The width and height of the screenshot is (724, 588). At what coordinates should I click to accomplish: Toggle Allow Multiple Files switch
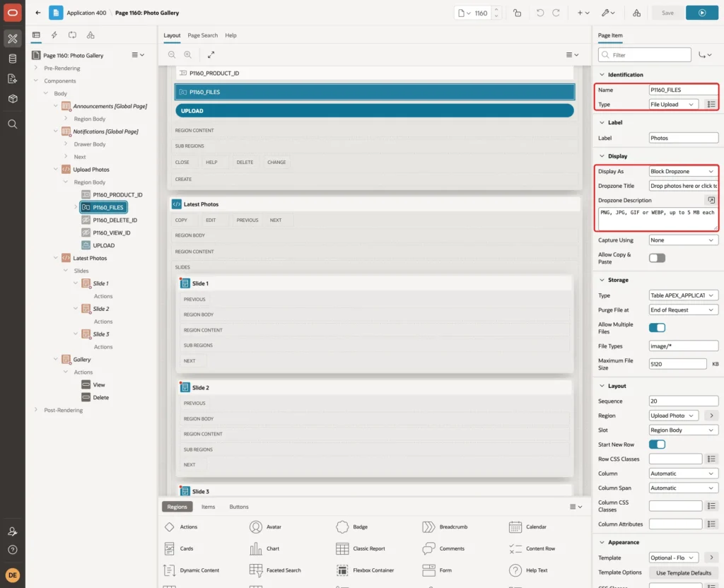657,328
